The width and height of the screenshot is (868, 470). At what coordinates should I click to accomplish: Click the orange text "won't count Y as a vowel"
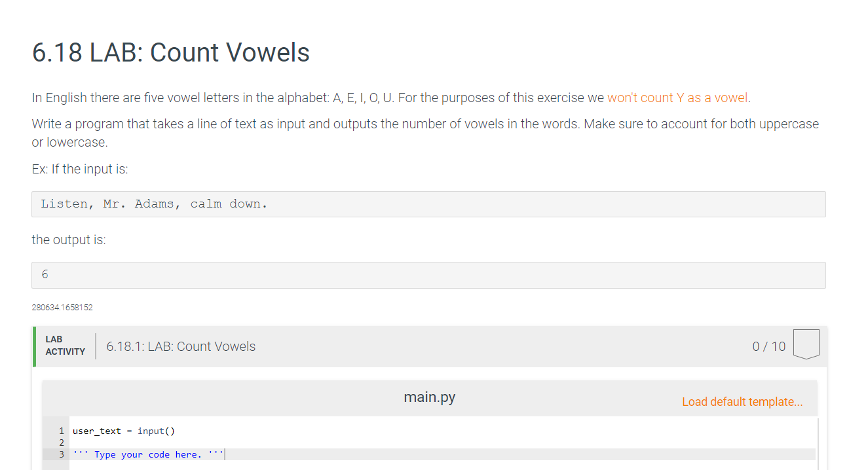pyautogui.click(x=677, y=98)
